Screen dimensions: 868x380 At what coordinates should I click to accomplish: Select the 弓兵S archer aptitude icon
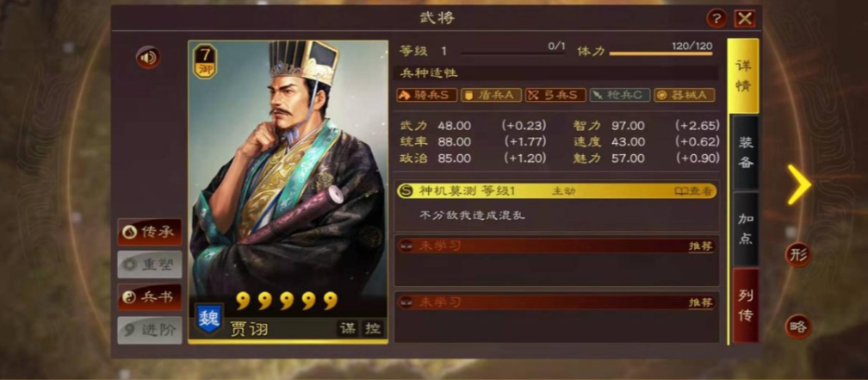555,96
